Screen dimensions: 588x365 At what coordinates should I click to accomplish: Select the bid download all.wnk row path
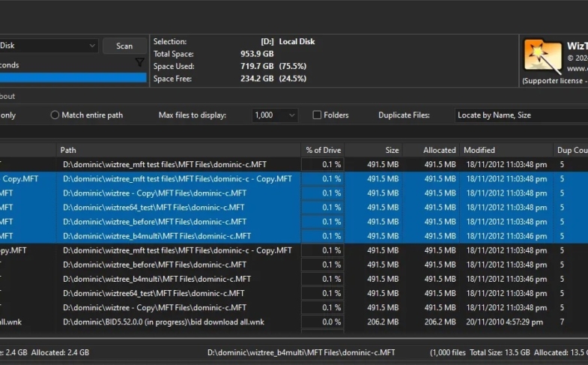(x=163, y=322)
